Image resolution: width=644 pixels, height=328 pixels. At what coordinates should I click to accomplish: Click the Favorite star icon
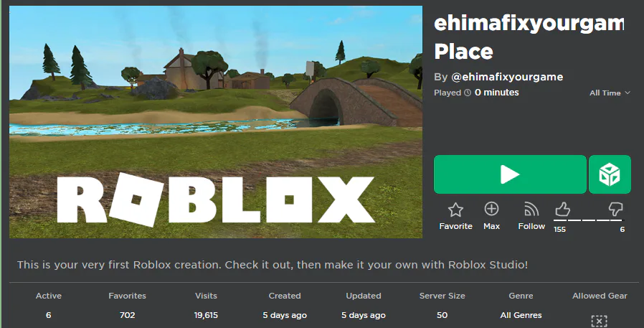tap(455, 210)
